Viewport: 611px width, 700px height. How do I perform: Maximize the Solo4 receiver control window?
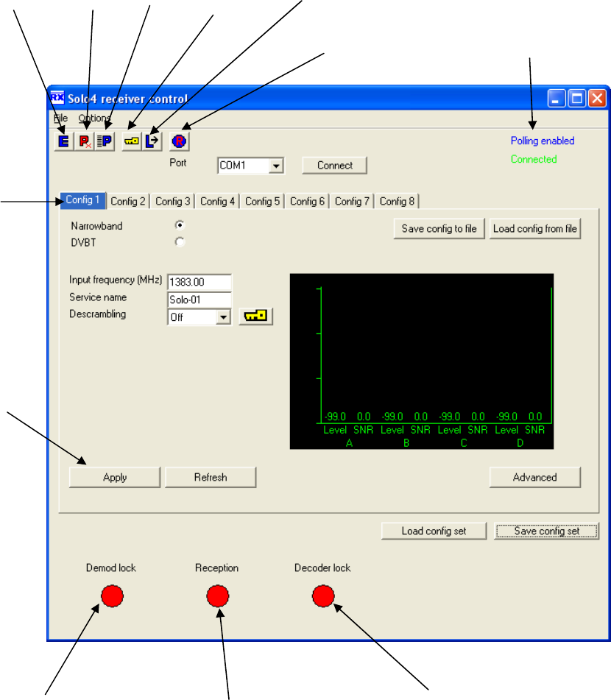576,98
